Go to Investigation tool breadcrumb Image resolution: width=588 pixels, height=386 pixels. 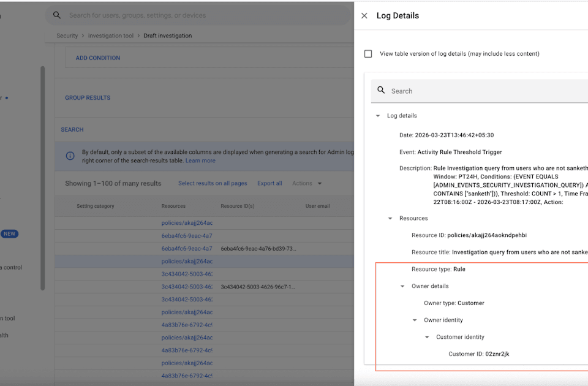tap(110, 36)
